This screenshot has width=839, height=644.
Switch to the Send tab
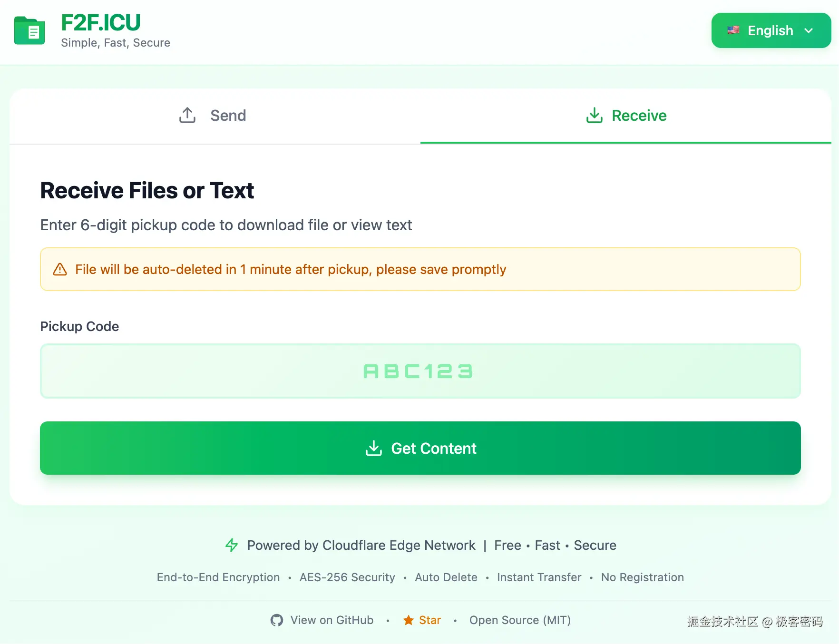tap(215, 116)
